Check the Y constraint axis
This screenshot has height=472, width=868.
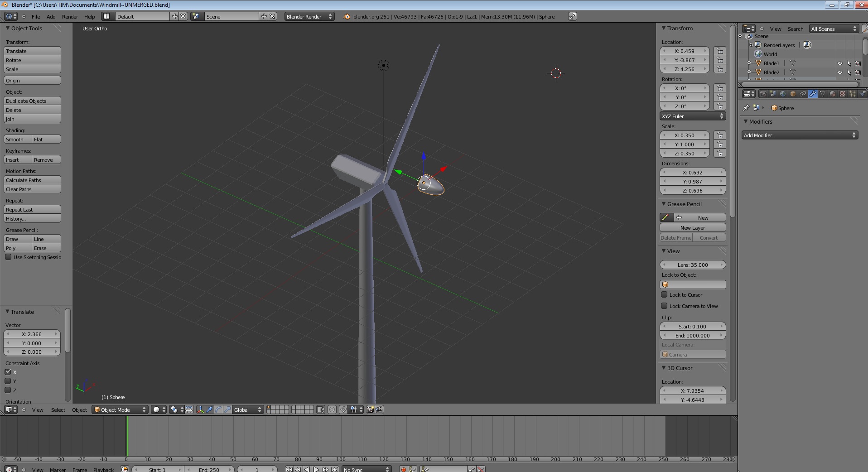pos(8,381)
